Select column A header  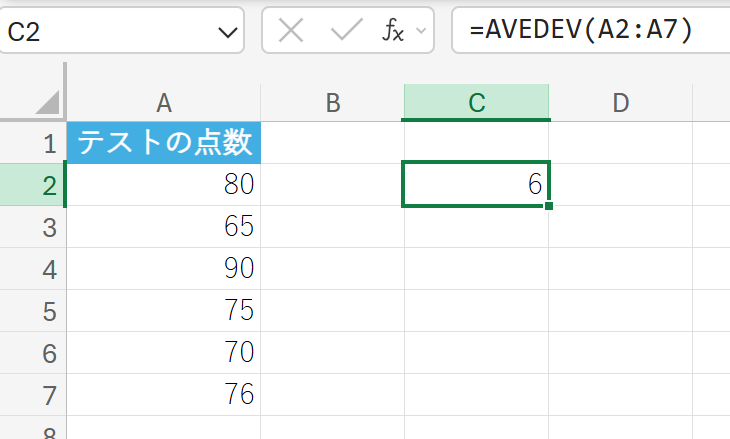click(x=164, y=102)
